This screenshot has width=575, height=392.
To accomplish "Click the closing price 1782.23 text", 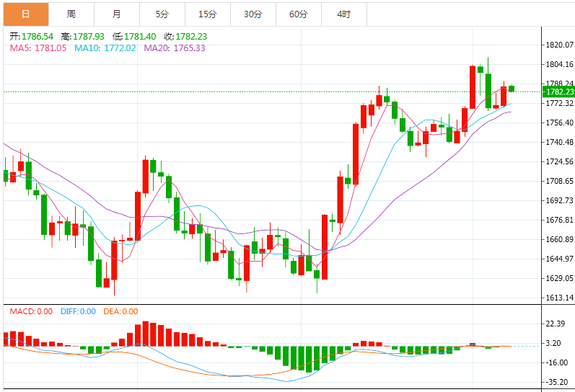I will pos(191,37).
